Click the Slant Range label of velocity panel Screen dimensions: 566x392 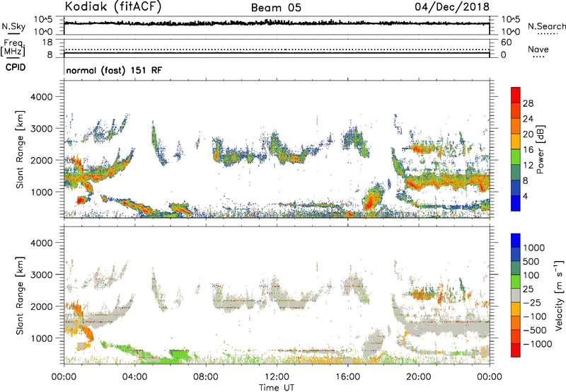pyautogui.click(x=20, y=295)
